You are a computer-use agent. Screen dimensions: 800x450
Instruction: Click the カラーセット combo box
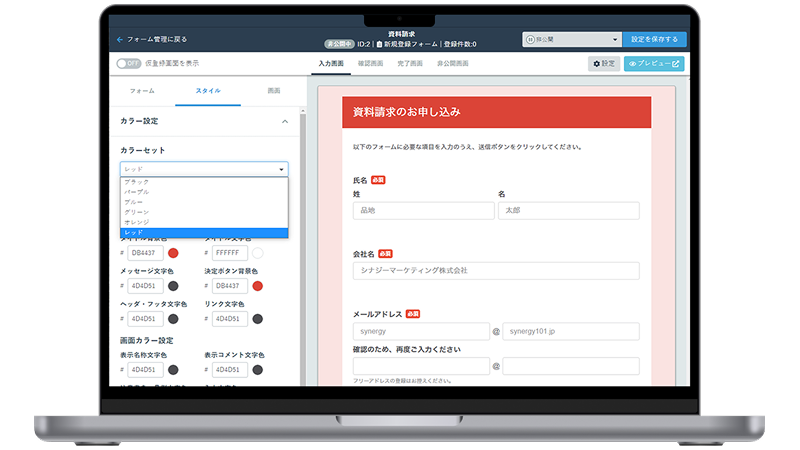(204, 169)
